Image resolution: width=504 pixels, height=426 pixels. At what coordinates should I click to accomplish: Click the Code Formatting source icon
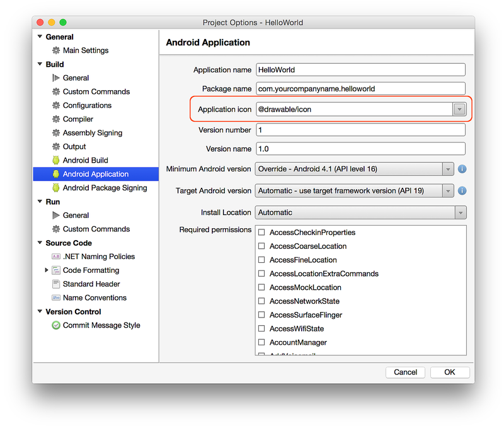(55, 270)
